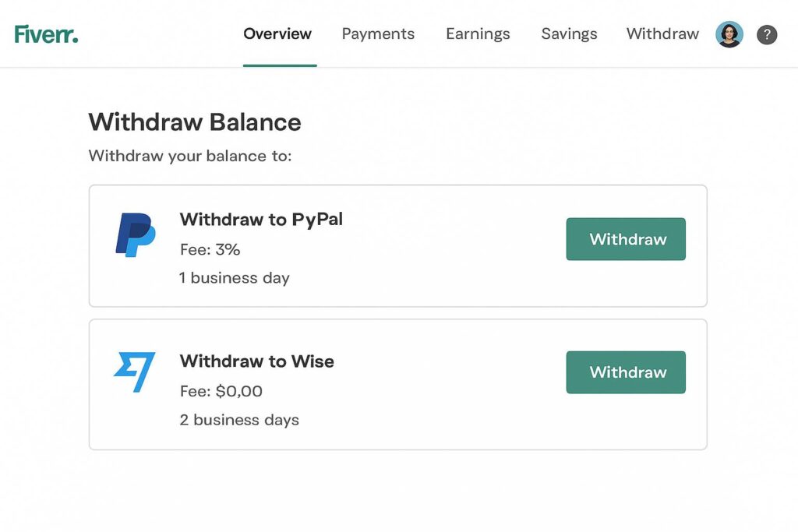This screenshot has width=798, height=532.
Task: Open the Withdraw tab in navigation
Action: point(662,34)
